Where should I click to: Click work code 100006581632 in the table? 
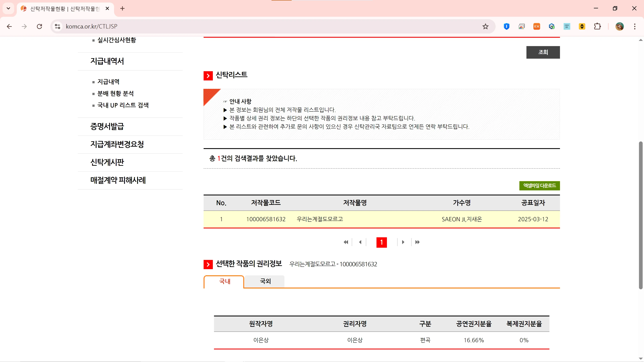[x=266, y=219]
